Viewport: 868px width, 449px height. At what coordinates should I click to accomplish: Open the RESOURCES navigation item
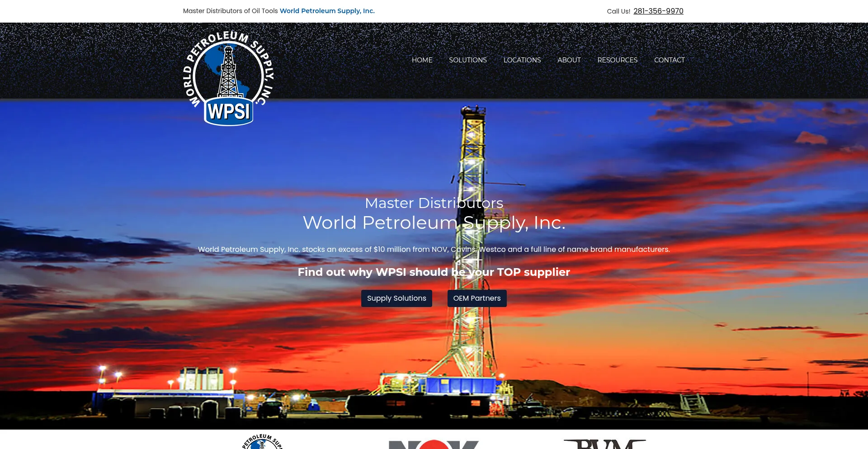pos(617,60)
